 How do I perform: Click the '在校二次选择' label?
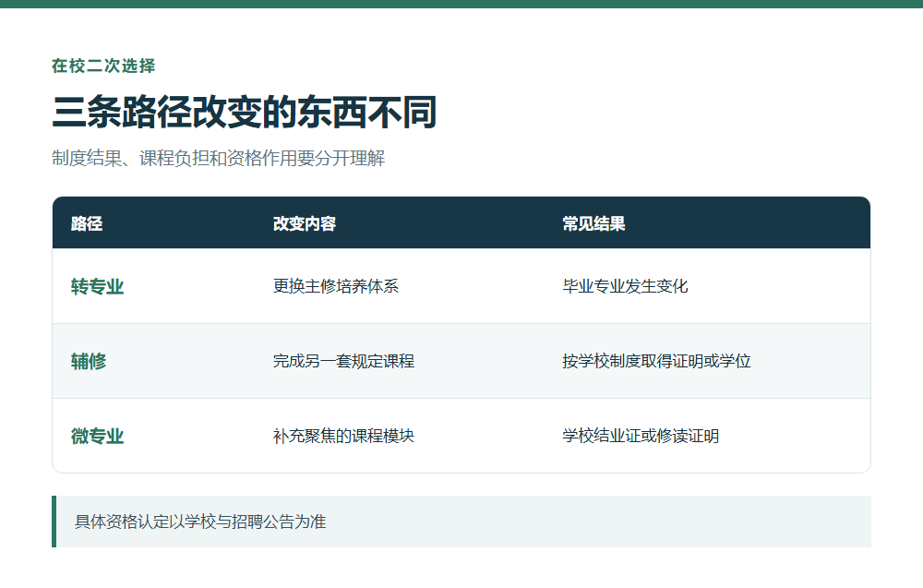pyautogui.click(x=103, y=66)
